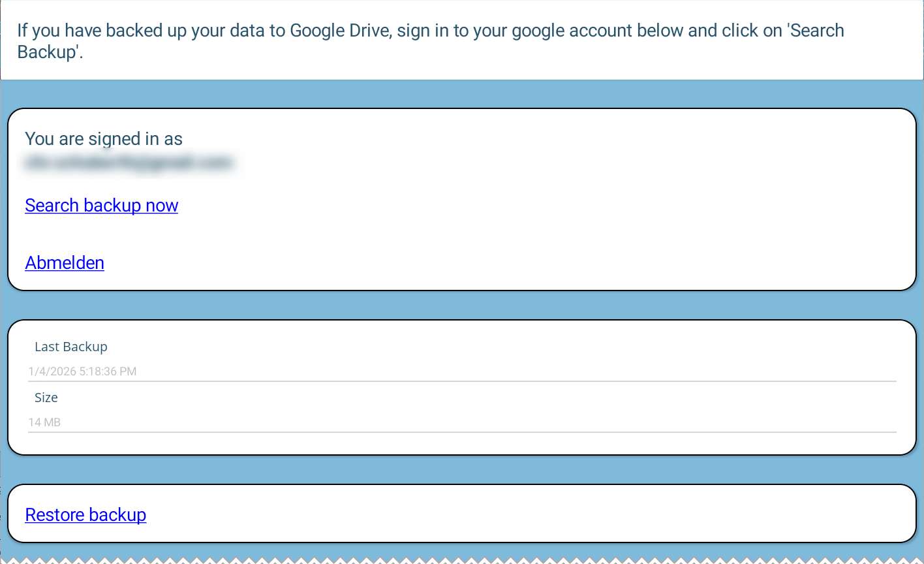Click the blue strip below the header banner
Image resolution: width=924 pixels, height=564 pixels.
click(461, 94)
